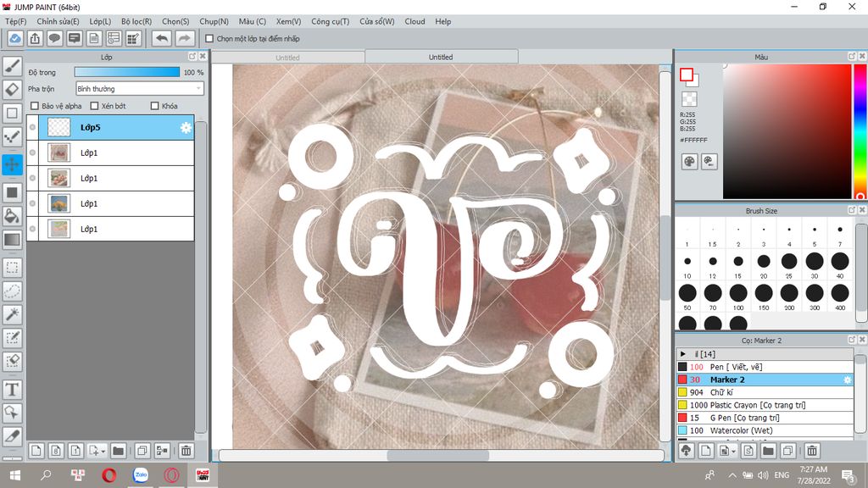This screenshot has height=488, width=868.
Task: Open the Cửa sổ(W) menu
Action: tap(377, 21)
